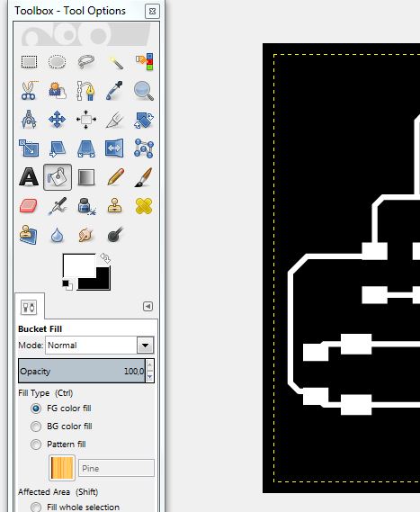Select the Cage Transform tool
420x512 pixels.
[x=144, y=148]
